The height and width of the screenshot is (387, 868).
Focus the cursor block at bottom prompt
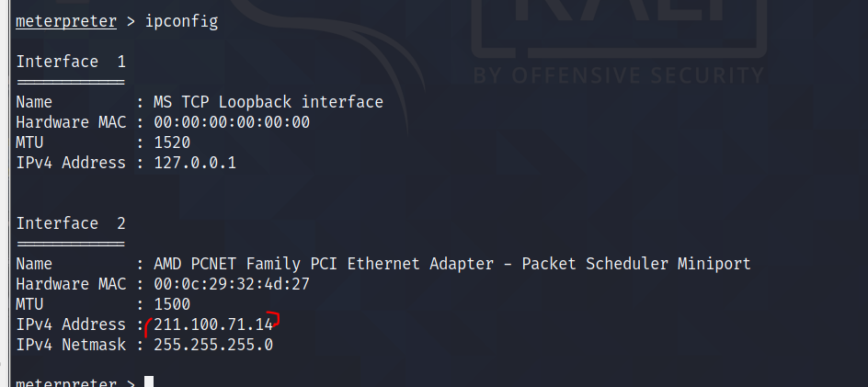[149, 381]
